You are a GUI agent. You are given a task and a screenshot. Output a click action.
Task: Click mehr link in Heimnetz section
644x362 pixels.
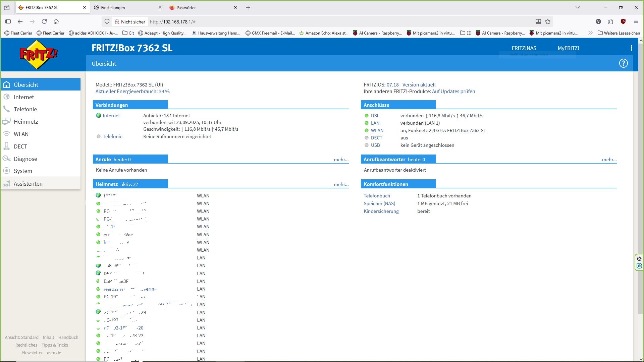click(341, 184)
